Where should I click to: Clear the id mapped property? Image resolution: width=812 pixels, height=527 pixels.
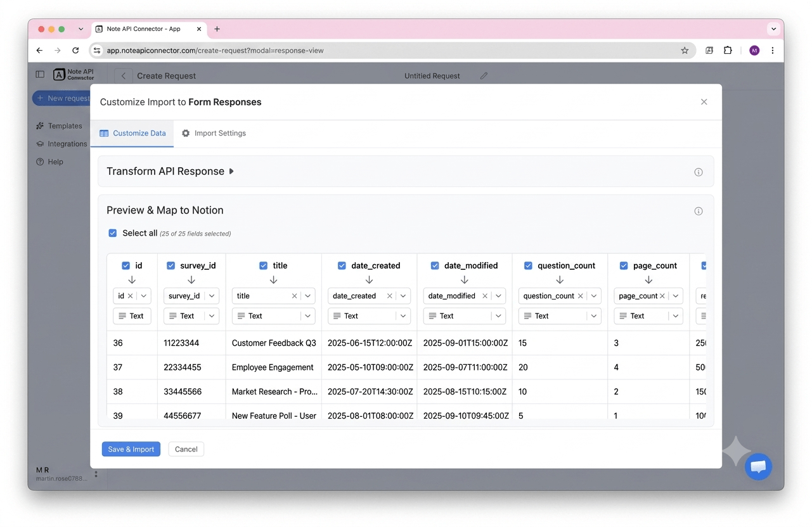click(131, 296)
